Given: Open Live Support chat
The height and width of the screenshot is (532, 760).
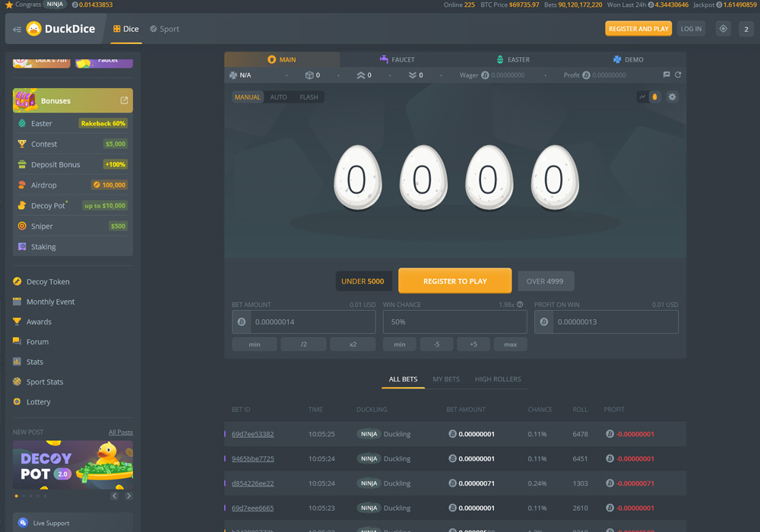Looking at the screenshot, I should coord(73,523).
